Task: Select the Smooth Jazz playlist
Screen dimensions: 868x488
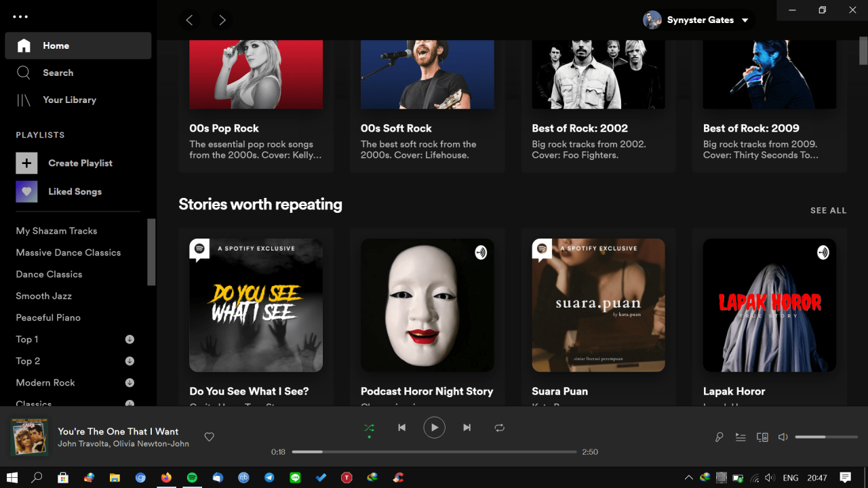Action: pos(43,296)
